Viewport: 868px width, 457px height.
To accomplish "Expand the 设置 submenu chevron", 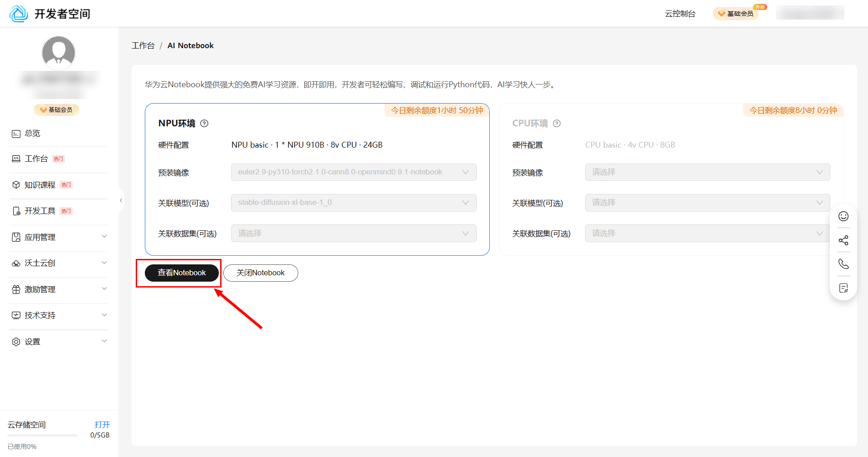I will pyautogui.click(x=104, y=341).
